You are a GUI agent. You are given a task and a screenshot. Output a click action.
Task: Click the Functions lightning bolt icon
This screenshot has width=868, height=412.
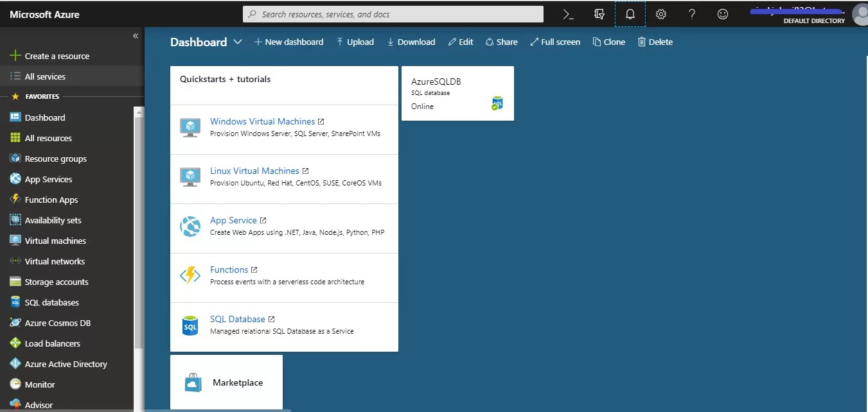(190, 276)
